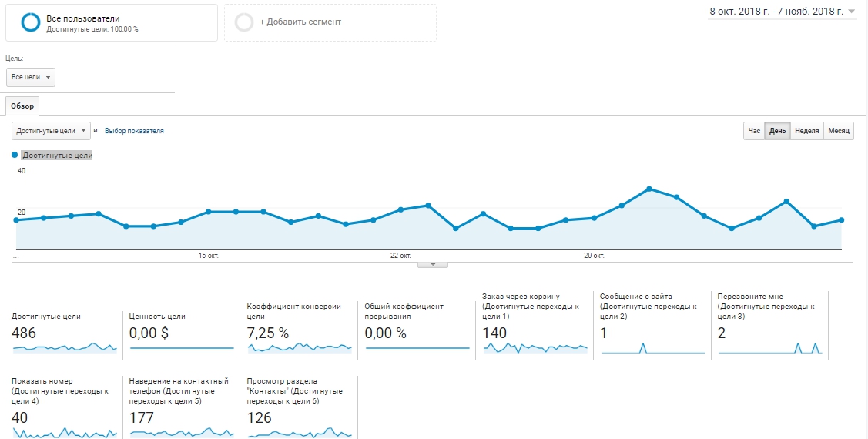
Task: Click the Достигнутые цели 486 sparkline
Action: click(65, 347)
